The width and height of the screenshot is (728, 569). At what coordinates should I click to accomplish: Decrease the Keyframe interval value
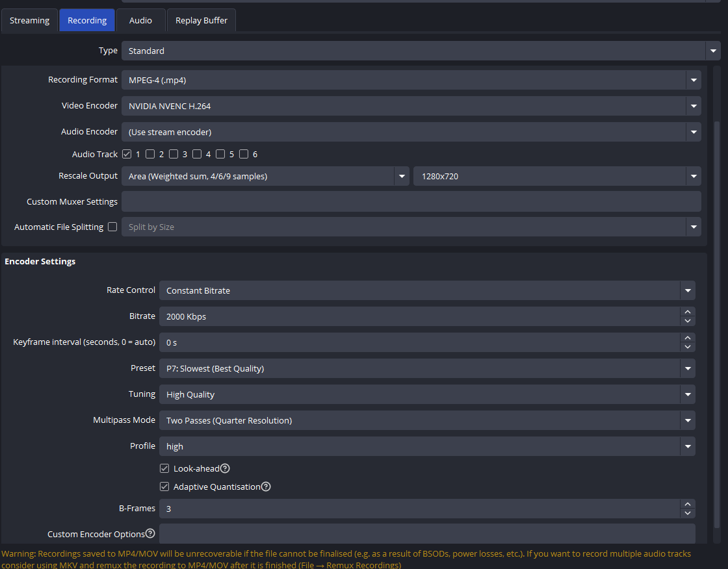[688, 347]
